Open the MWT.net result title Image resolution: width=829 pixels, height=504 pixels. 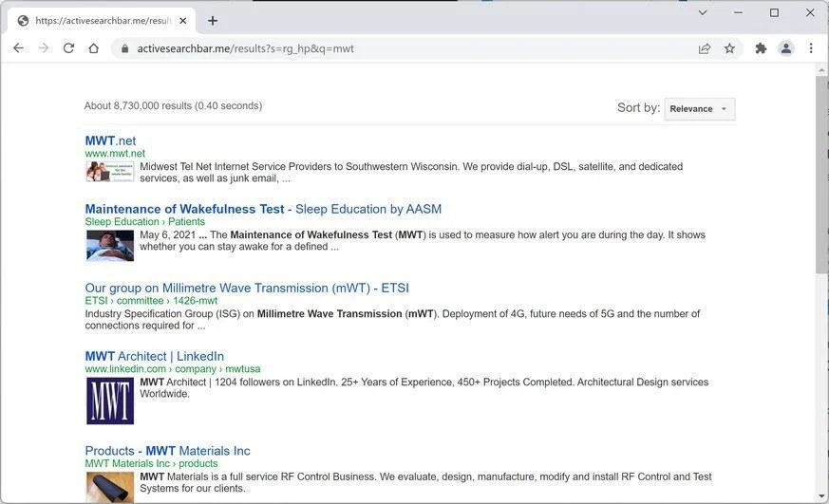[110, 140]
